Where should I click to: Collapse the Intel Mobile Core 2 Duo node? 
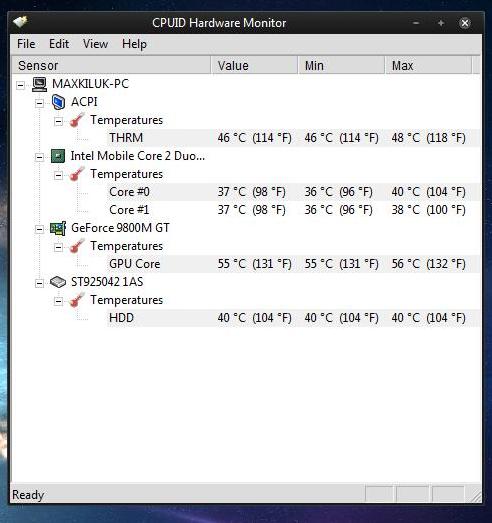coord(39,157)
